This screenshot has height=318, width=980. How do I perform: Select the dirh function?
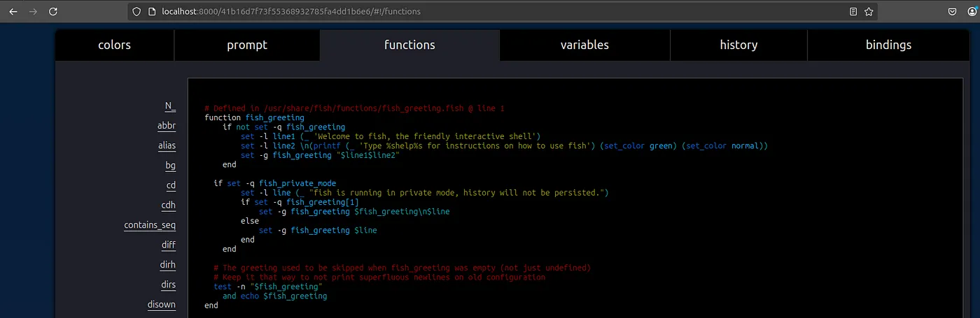pyautogui.click(x=167, y=265)
